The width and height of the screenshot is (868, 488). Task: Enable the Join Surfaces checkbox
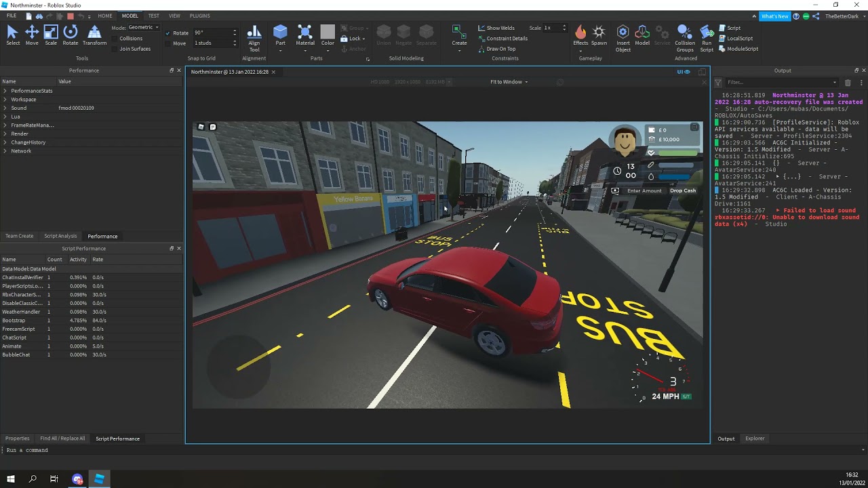(115, 49)
